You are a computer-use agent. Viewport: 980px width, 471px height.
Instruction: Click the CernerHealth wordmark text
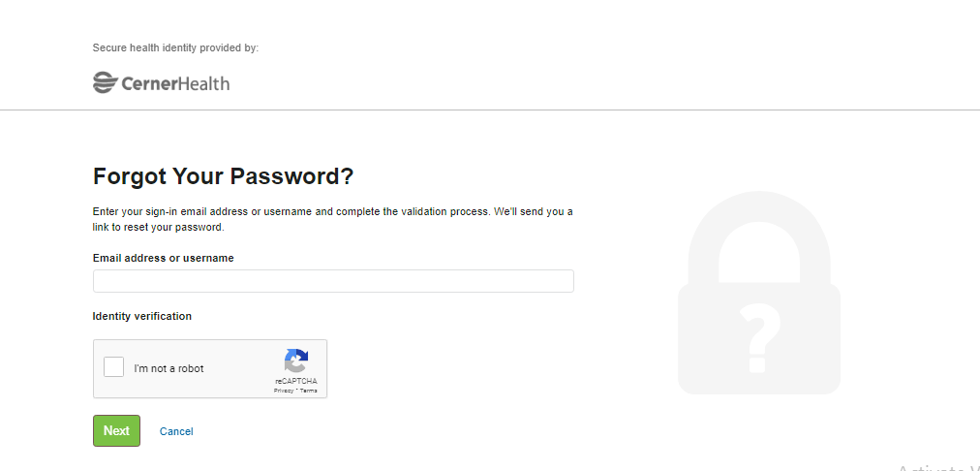[175, 83]
